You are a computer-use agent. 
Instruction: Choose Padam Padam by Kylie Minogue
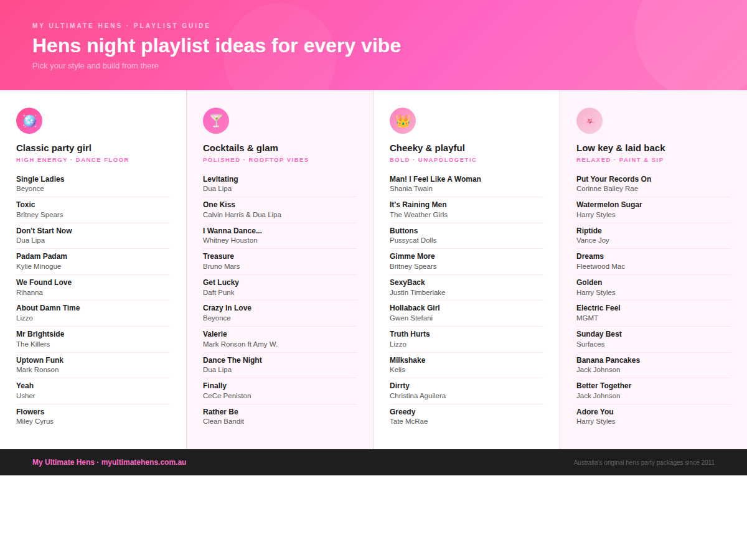pos(42,256)
